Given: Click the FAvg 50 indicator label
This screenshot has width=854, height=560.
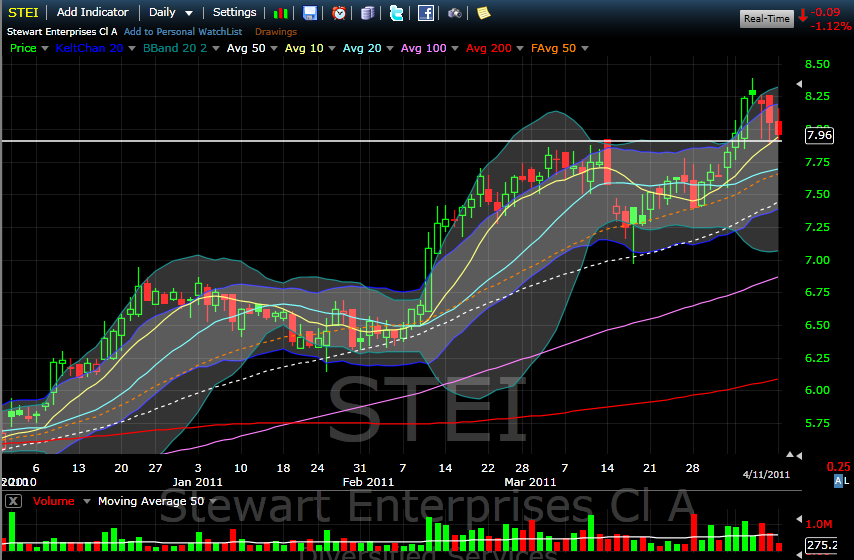Looking at the screenshot, I should pyautogui.click(x=553, y=48).
